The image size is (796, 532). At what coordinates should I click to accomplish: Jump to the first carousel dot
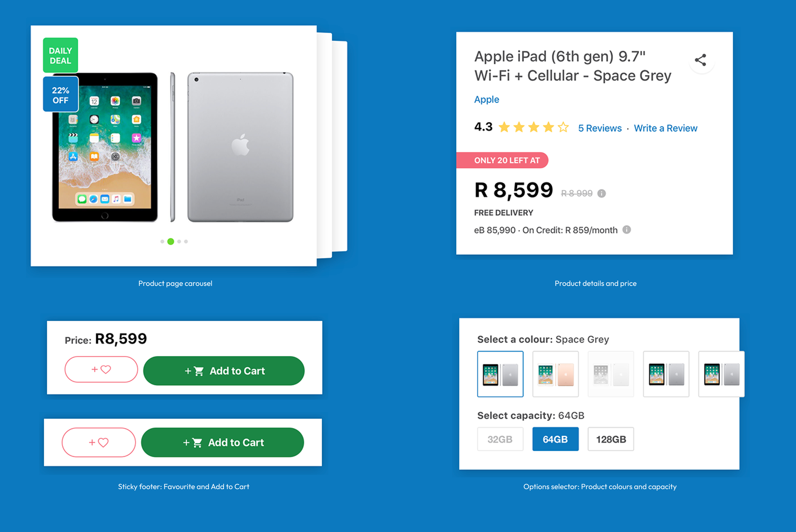pos(162,241)
